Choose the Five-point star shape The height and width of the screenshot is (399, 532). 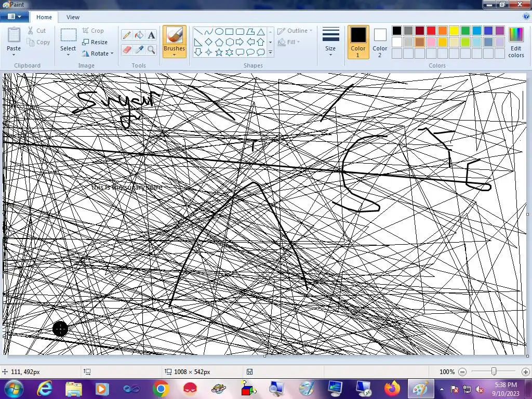219,52
